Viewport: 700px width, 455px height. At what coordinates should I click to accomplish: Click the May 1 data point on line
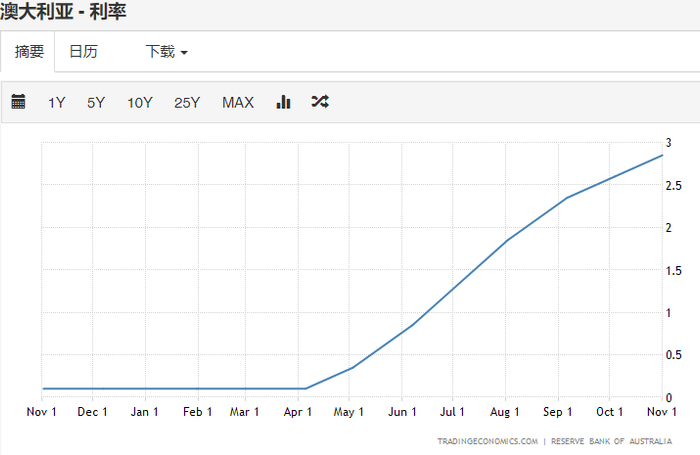pyautogui.click(x=353, y=367)
